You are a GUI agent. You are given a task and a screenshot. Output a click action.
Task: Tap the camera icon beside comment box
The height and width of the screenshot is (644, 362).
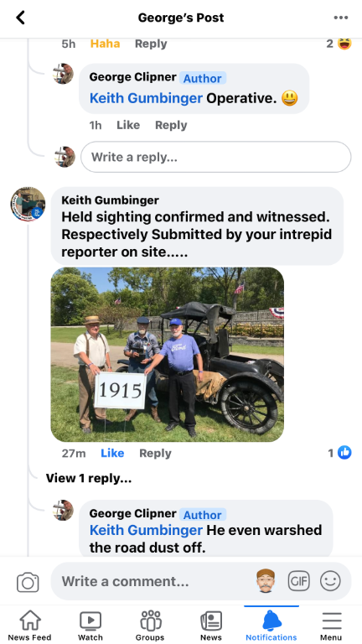(x=28, y=582)
